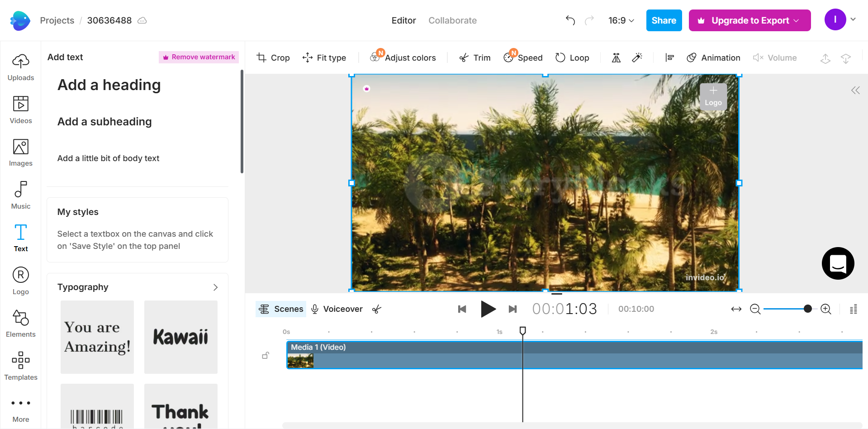
Task: Switch to the Collaborate tab
Action: click(x=452, y=20)
